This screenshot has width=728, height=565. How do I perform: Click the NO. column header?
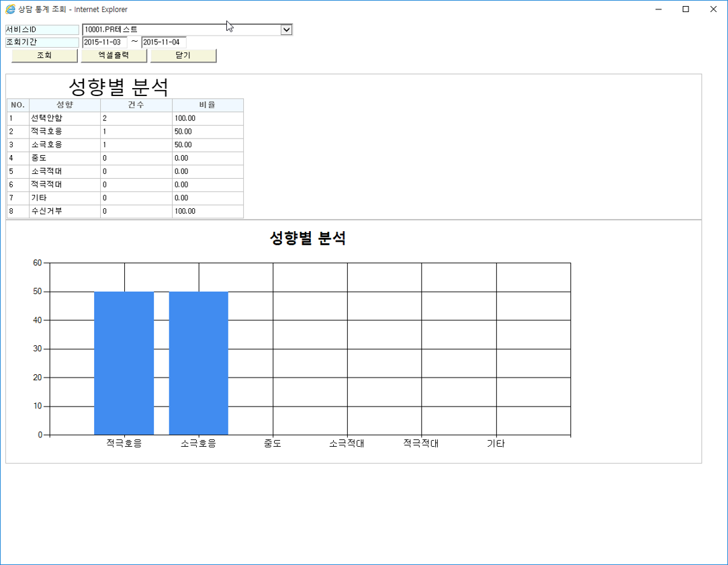tap(17, 105)
